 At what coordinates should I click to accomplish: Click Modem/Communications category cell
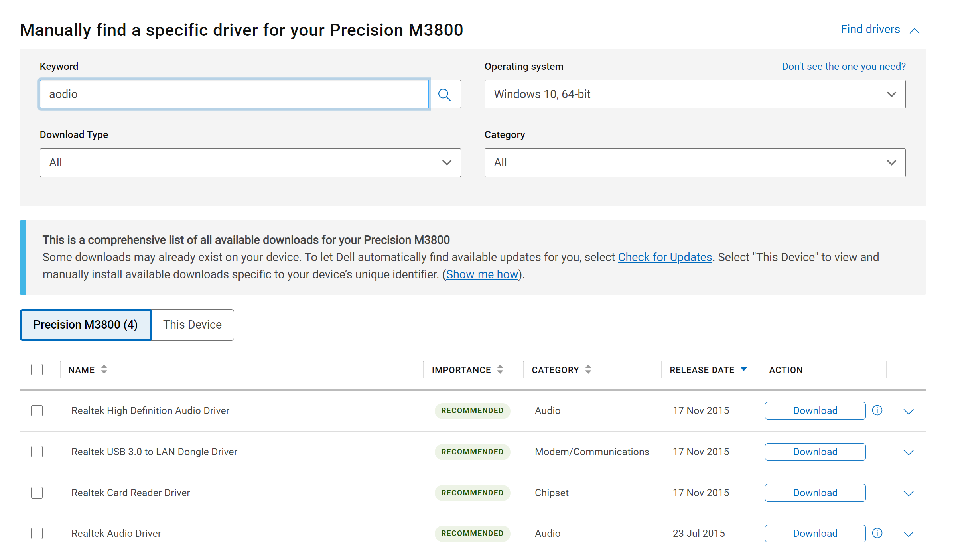(x=592, y=452)
